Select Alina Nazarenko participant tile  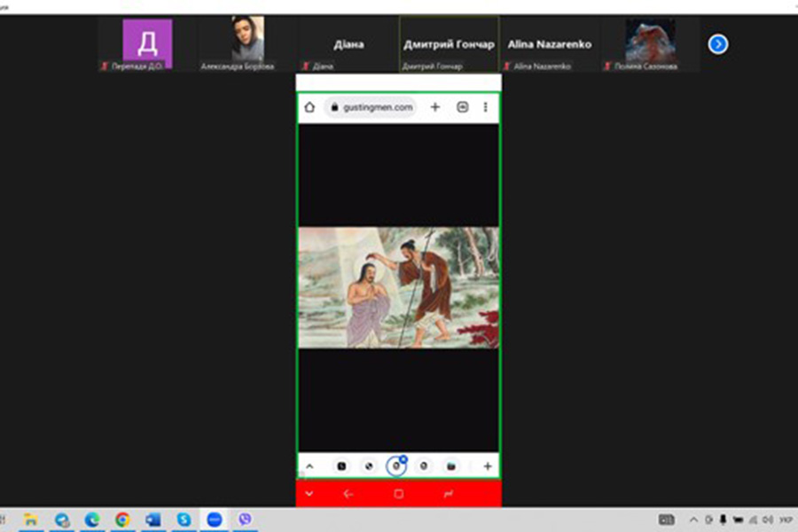coord(549,44)
